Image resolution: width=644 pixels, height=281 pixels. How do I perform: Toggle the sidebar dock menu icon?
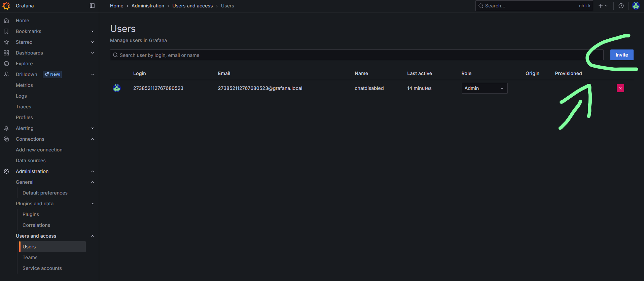92,6
